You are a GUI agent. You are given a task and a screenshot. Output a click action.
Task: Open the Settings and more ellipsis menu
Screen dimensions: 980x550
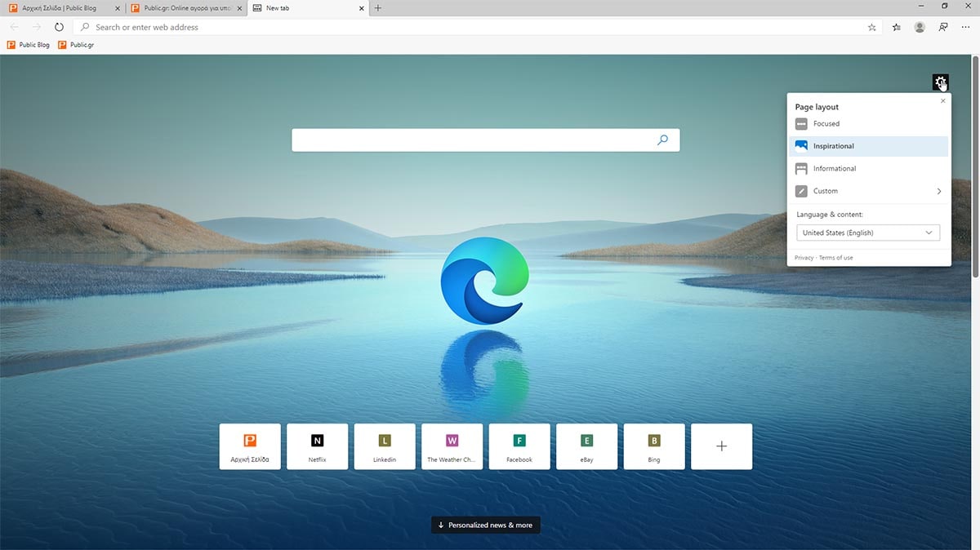[966, 27]
